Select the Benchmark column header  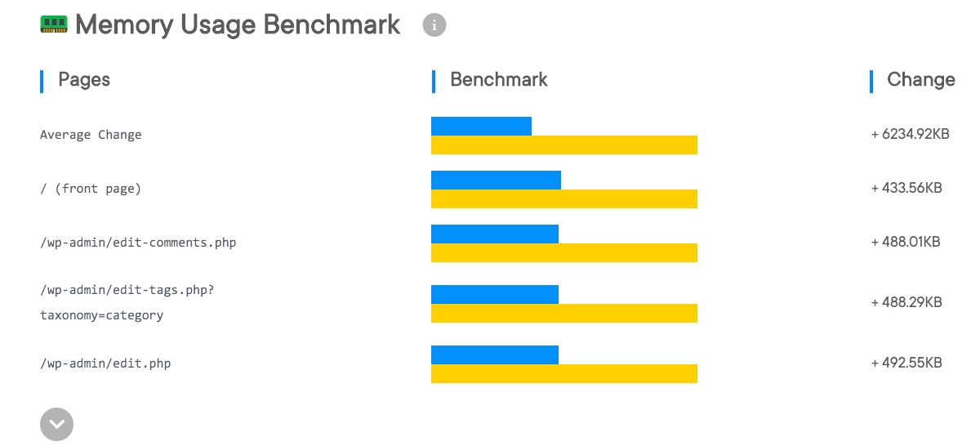(x=499, y=80)
